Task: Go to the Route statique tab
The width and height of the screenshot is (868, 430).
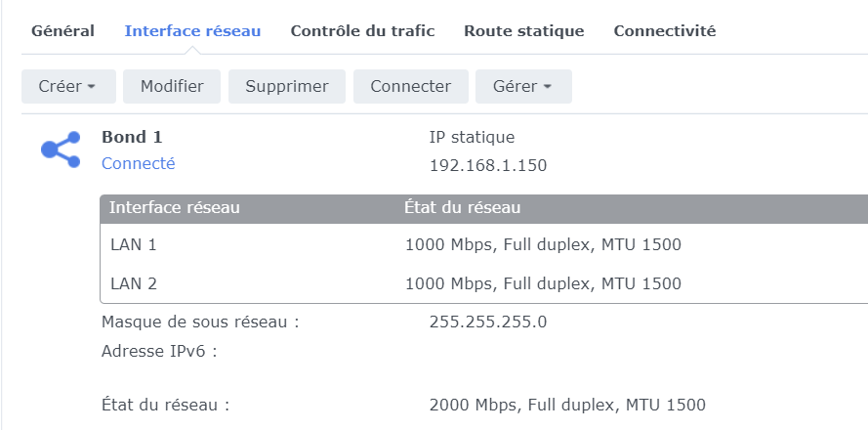Action: [x=524, y=31]
